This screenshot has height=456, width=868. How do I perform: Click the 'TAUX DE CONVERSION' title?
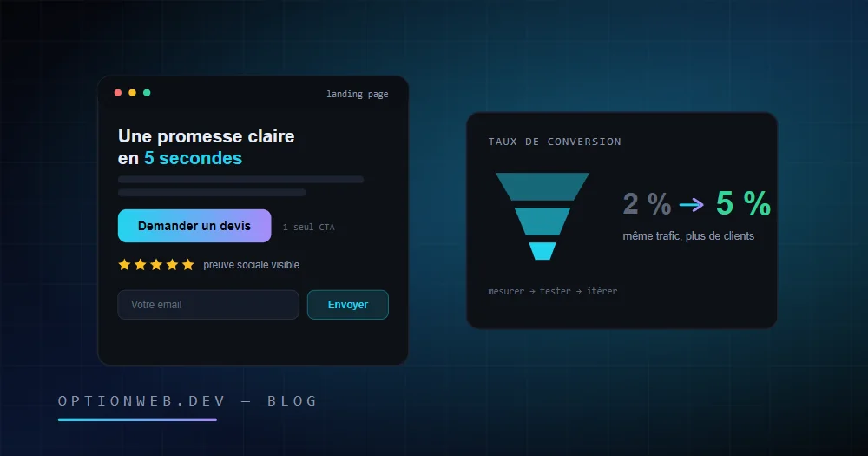555,142
